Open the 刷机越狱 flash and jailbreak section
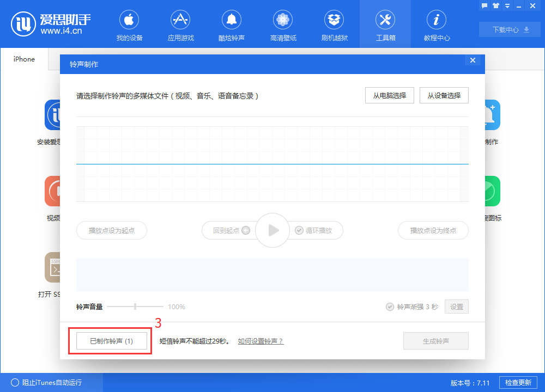 point(334,24)
